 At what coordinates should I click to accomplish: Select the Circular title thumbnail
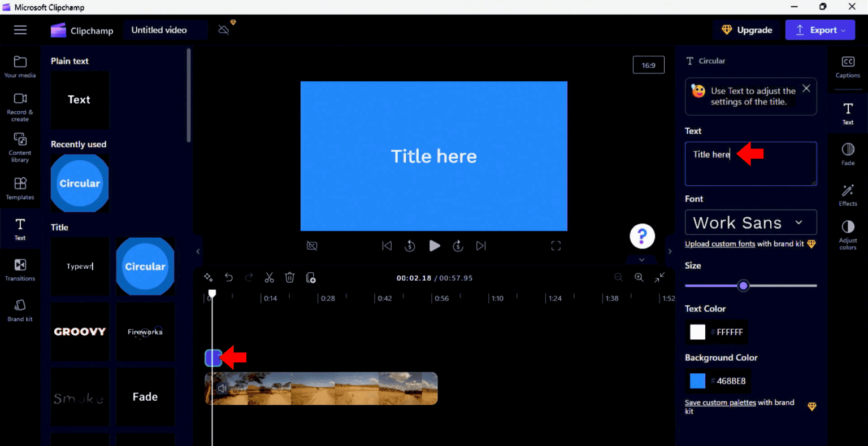pyautogui.click(x=145, y=266)
